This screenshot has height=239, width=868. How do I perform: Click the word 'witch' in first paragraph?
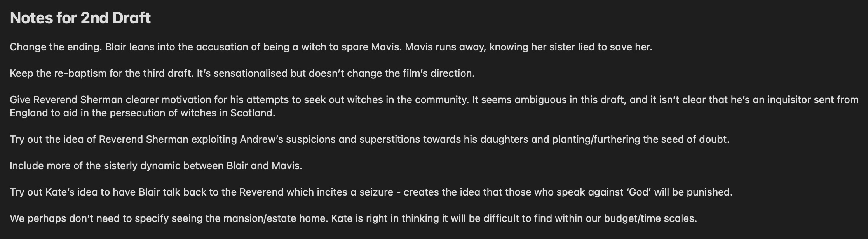[313, 47]
